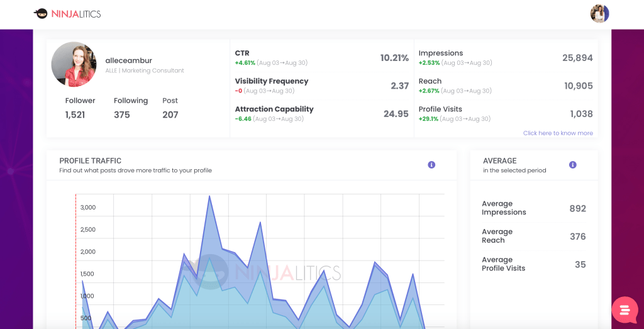The image size is (644, 329).
Task: Click the Follower count 1,521
Action: [75, 114]
